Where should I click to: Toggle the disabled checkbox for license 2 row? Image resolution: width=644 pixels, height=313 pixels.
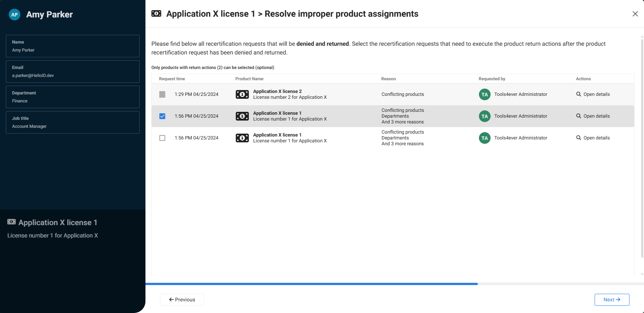162,94
